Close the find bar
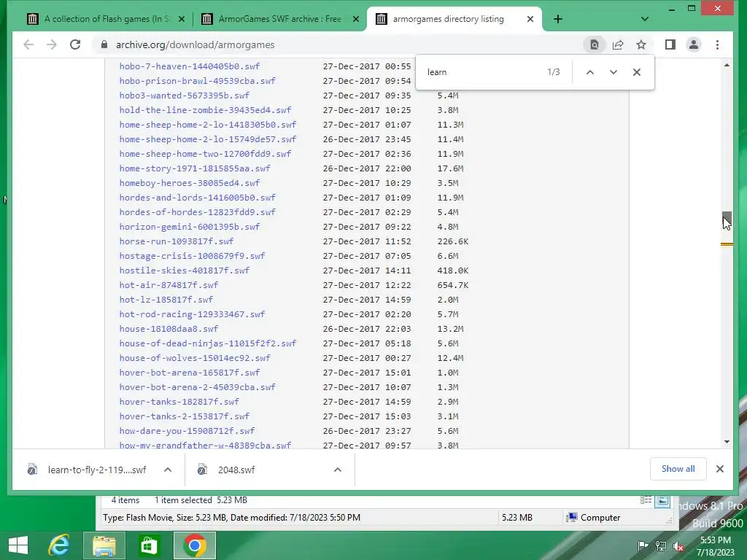The image size is (747, 560). pos(636,72)
